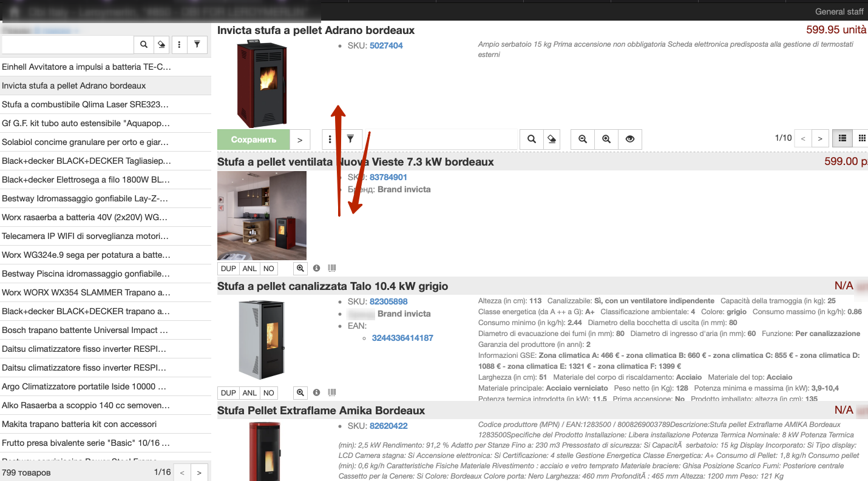Screen dimensions: 868x481
Task: Click the Сохранить save button
Action: 254,140
